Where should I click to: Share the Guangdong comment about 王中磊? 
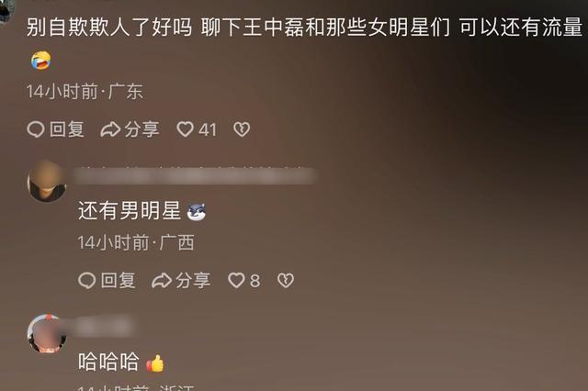[130, 129]
